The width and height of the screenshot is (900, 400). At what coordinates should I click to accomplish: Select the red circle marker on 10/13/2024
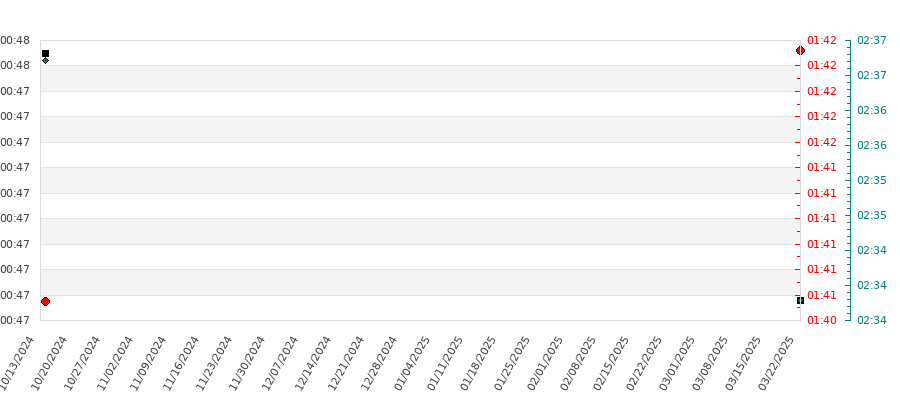(x=45, y=301)
